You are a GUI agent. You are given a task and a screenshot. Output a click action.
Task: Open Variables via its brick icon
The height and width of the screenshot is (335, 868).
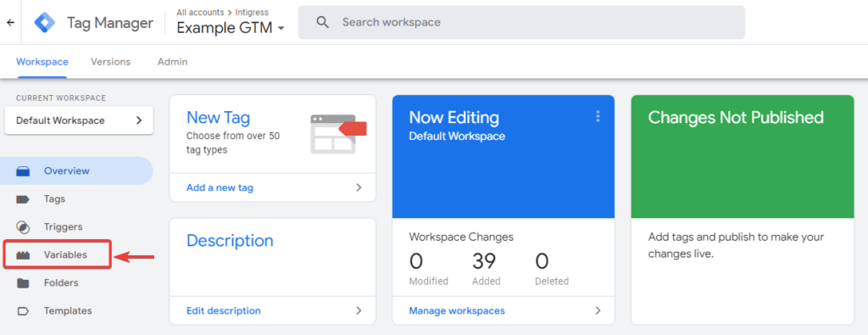point(23,255)
